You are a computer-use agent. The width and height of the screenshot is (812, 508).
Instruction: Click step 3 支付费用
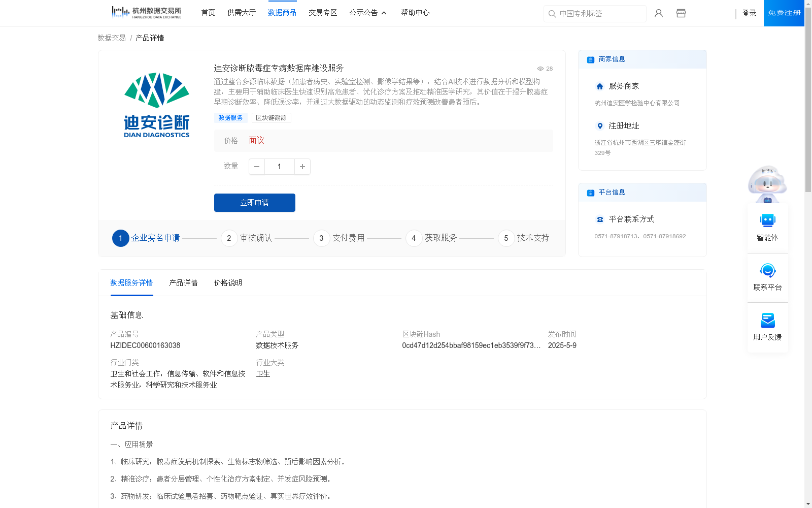(339, 238)
